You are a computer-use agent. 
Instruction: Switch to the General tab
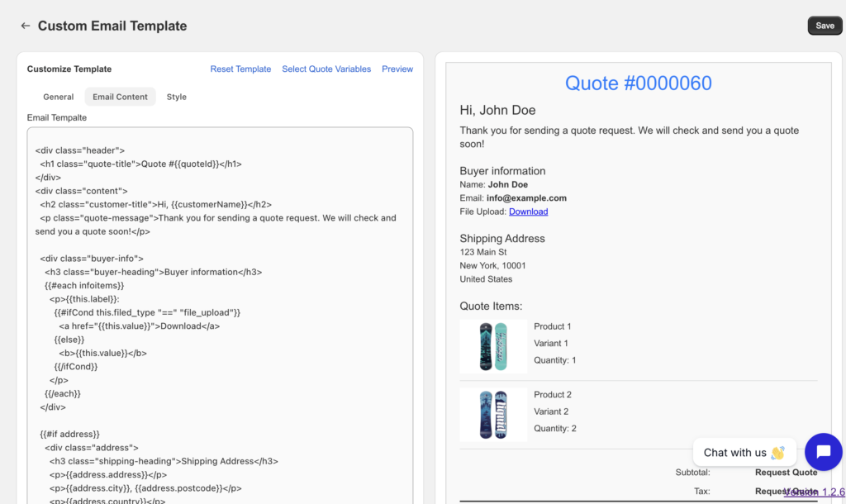click(59, 97)
